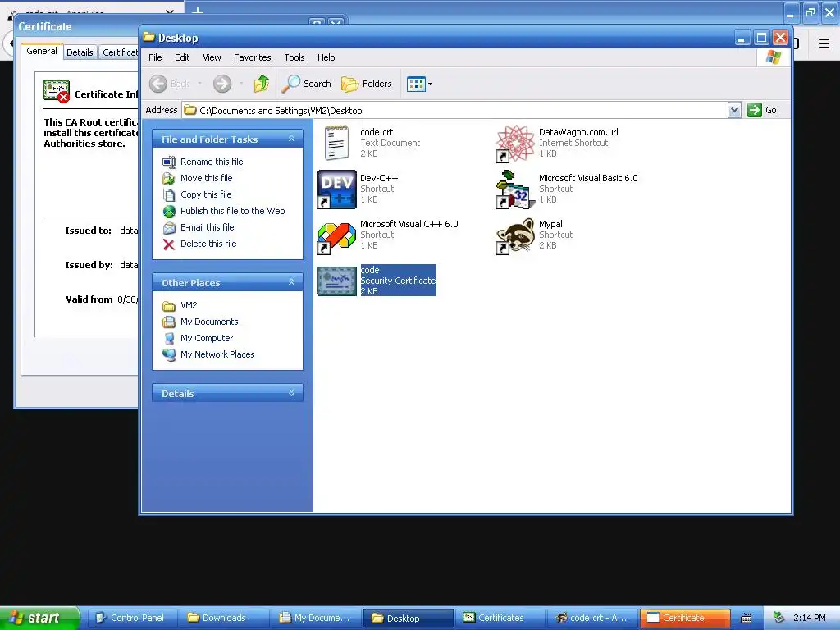Viewport: 840px width, 630px height.
Task: Expand the Address bar dropdown
Action: [734, 110]
